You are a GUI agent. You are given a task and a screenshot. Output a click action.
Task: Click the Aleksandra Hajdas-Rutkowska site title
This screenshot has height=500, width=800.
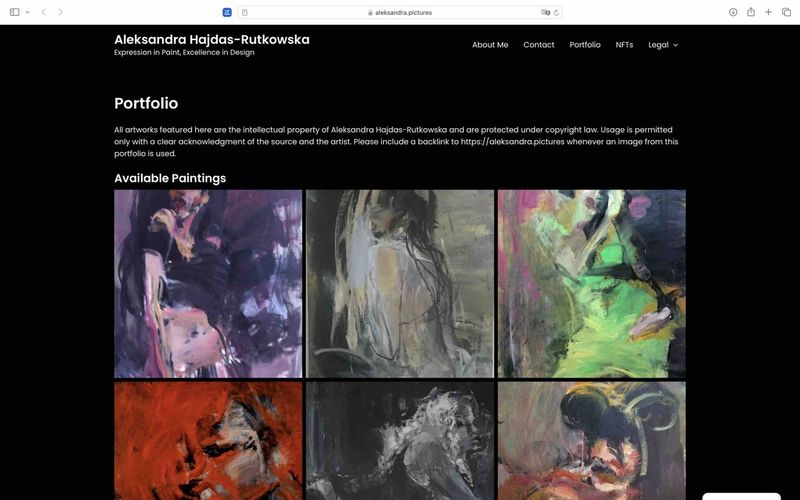(x=212, y=39)
